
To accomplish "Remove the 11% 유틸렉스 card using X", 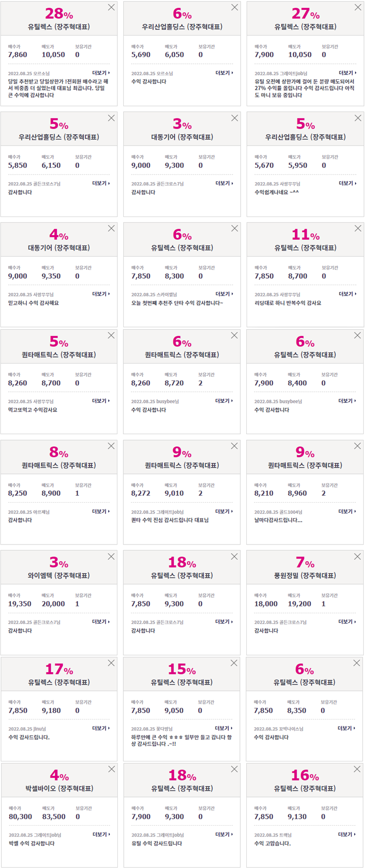I will coord(358,228).
